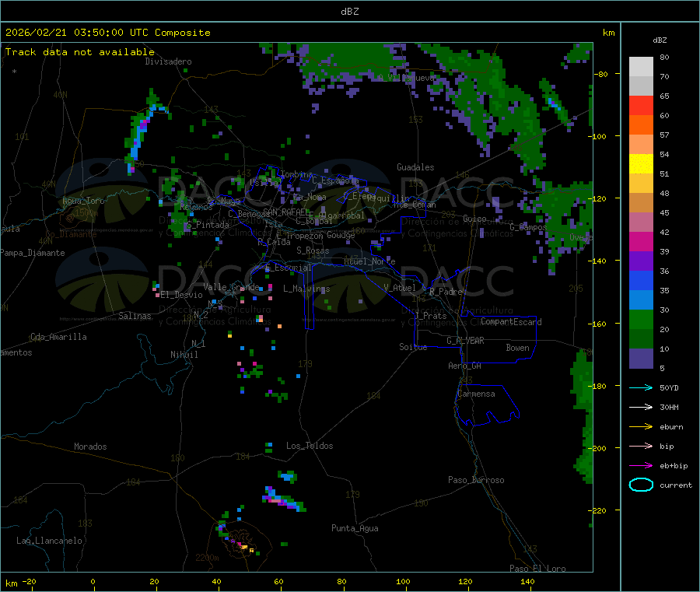
Task: Click the Pampa_Diamante place label
Action: click(32, 253)
